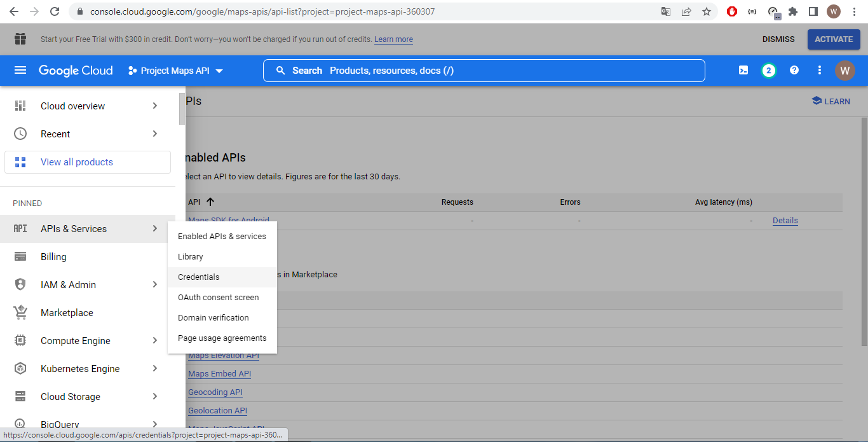Click the Google Cloud logo

point(76,71)
